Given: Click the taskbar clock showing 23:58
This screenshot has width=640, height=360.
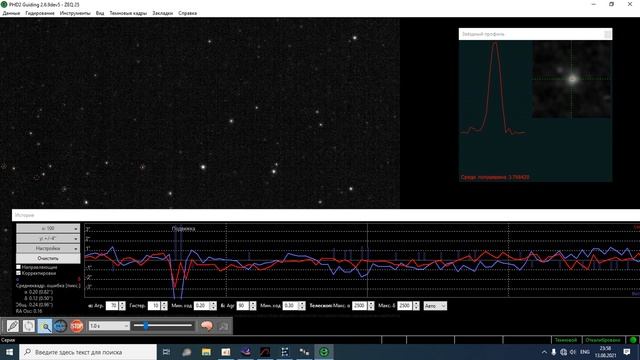Looking at the screenshot, I should point(605,352).
